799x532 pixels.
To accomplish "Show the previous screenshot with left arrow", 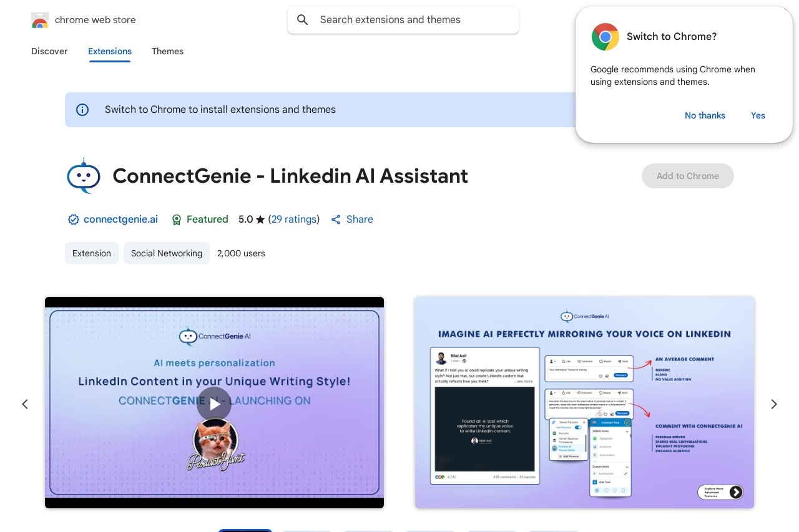I will [x=25, y=404].
